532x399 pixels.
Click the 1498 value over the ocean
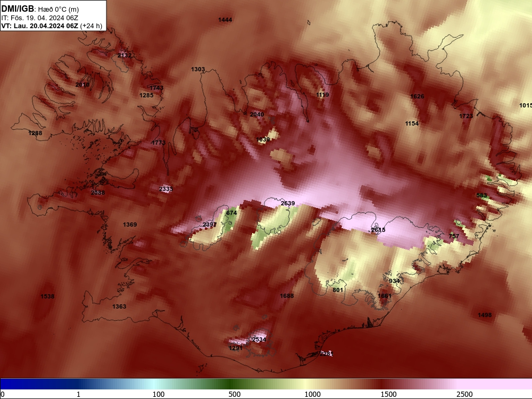pyautogui.click(x=485, y=315)
